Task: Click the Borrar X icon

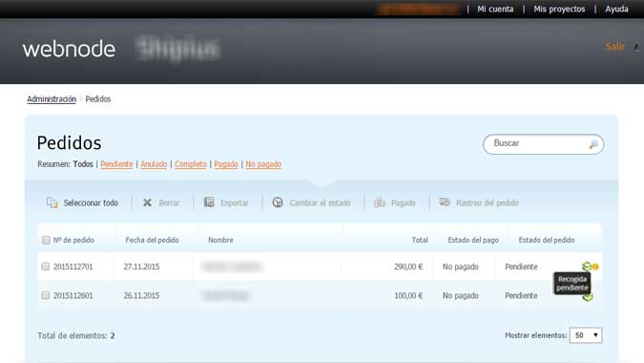Action: point(147,203)
